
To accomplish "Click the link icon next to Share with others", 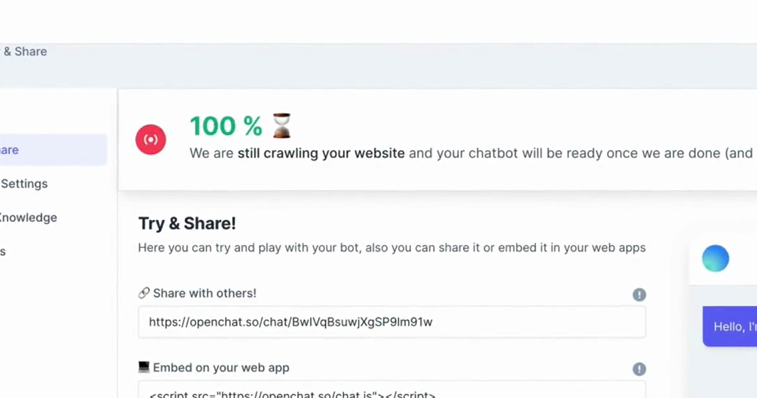I will [x=144, y=293].
